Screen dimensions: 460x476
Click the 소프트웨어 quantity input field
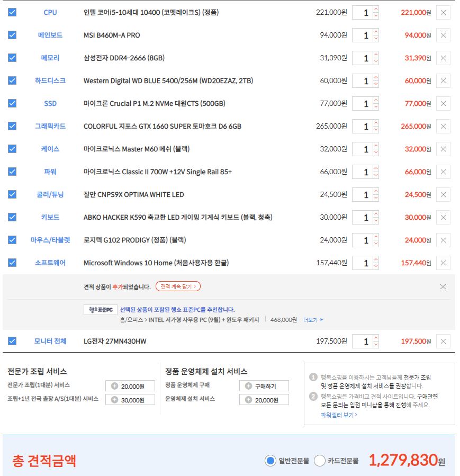(x=363, y=263)
